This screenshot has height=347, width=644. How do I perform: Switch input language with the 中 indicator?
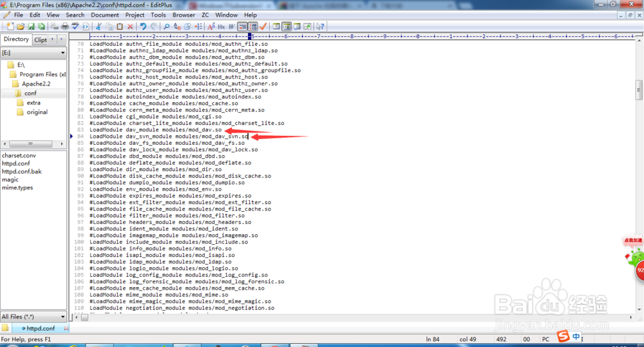click(x=576, y=336)
